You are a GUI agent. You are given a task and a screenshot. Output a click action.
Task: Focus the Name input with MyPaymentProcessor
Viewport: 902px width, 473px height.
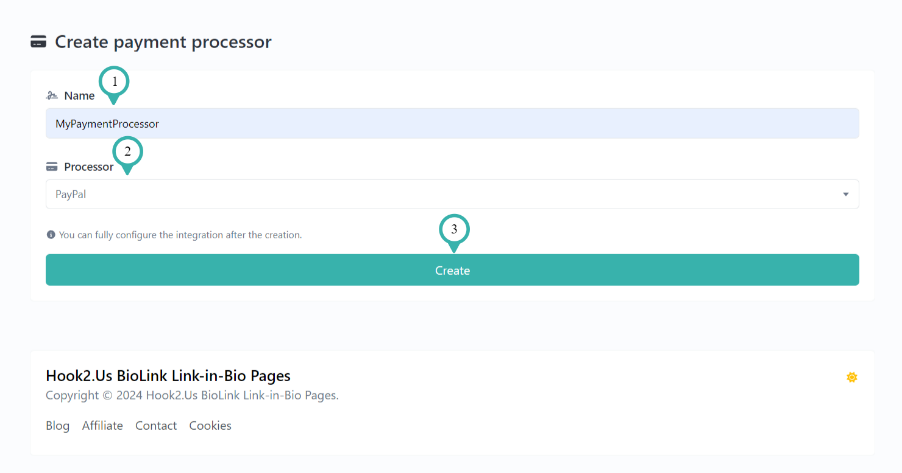[452, 123]
